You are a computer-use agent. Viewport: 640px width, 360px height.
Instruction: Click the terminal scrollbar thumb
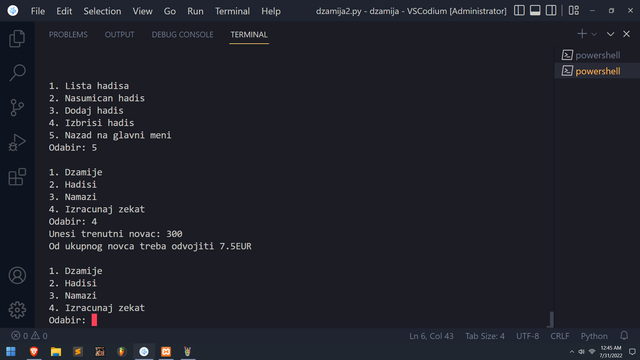coord(551,319)
